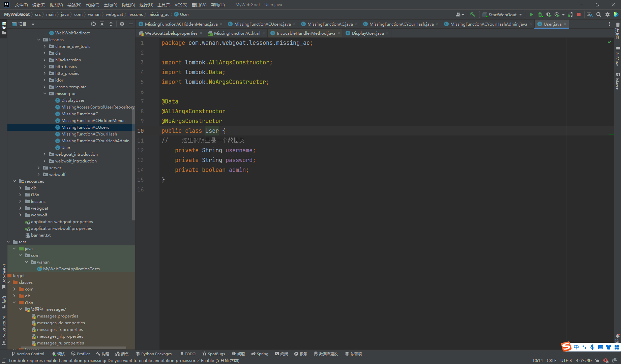Run StartWebGoat with coverage
The image size is (621, 364).
click(x=549, y=14)
